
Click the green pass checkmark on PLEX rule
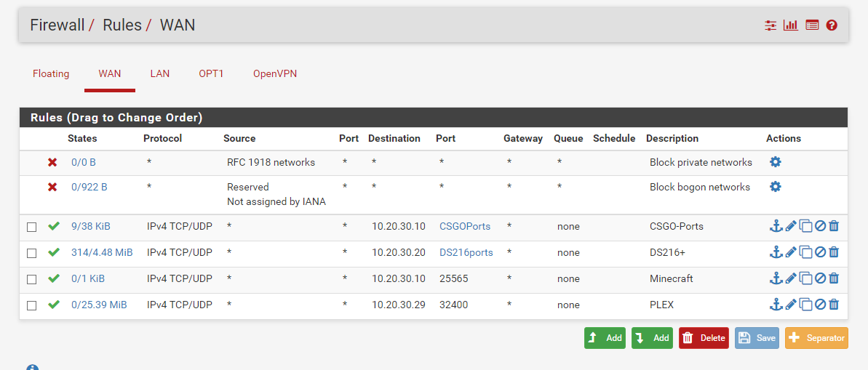click(x=54, y=304)
